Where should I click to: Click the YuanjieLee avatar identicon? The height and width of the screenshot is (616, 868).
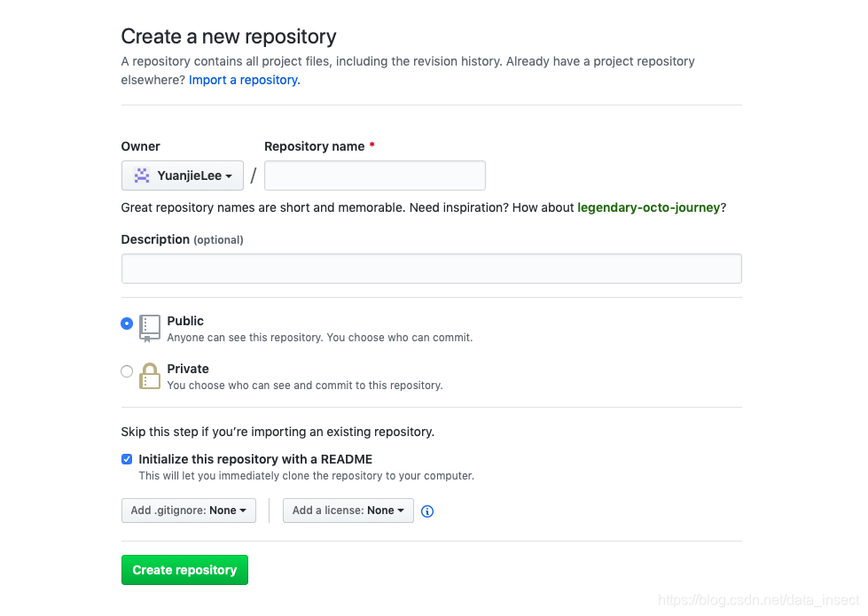[142, 175]
